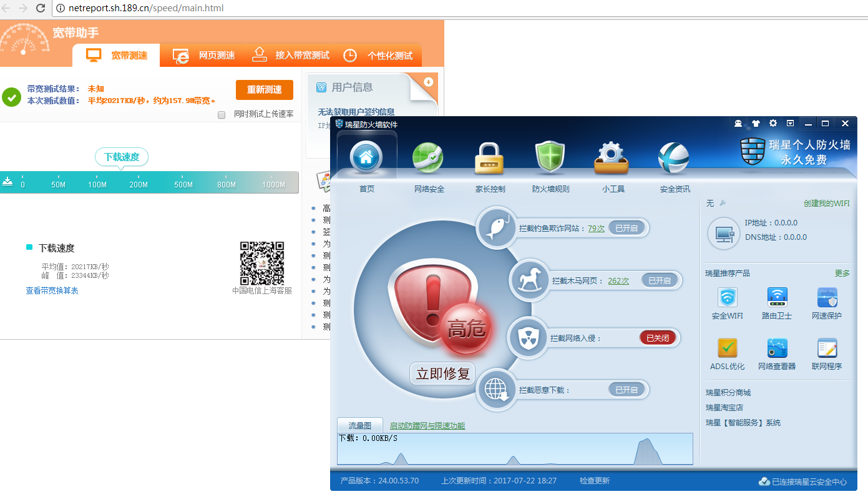Open the 查看带宽换算表 link
Screen dimensions: 868x499
pyautogui.click(x=52, y=290)
